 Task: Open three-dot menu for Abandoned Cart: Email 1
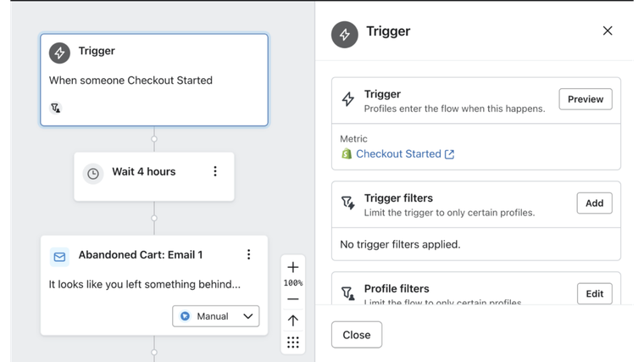[x=248, y=254]
